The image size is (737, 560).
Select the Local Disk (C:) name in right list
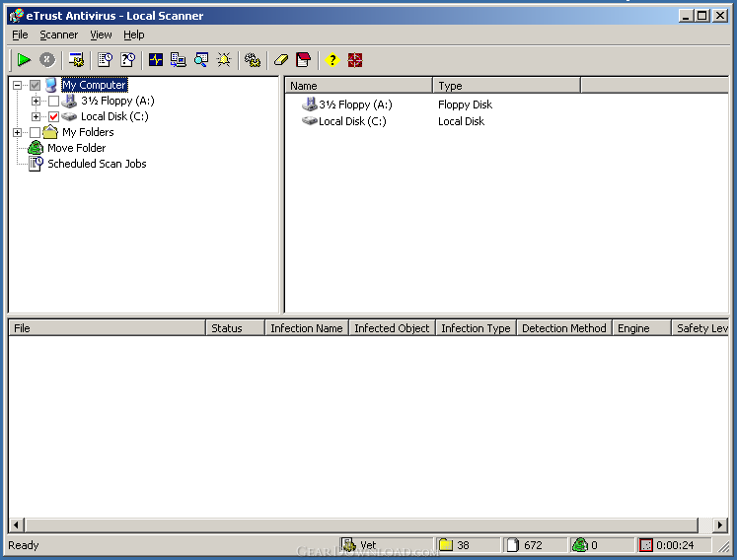coord(352,121)
